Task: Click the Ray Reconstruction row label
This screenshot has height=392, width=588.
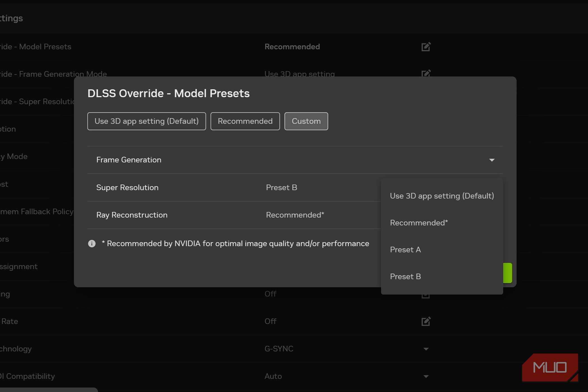Action: pos(132,215)
